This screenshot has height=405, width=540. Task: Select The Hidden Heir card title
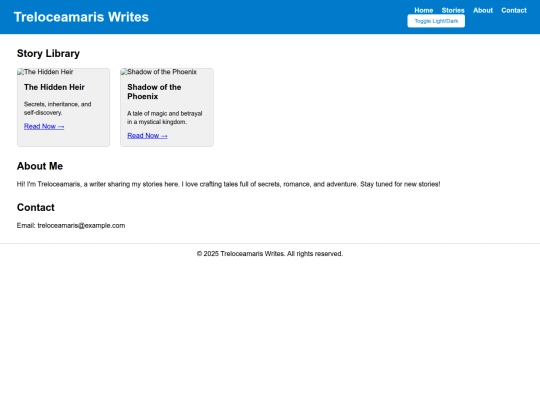pos(54,87)
